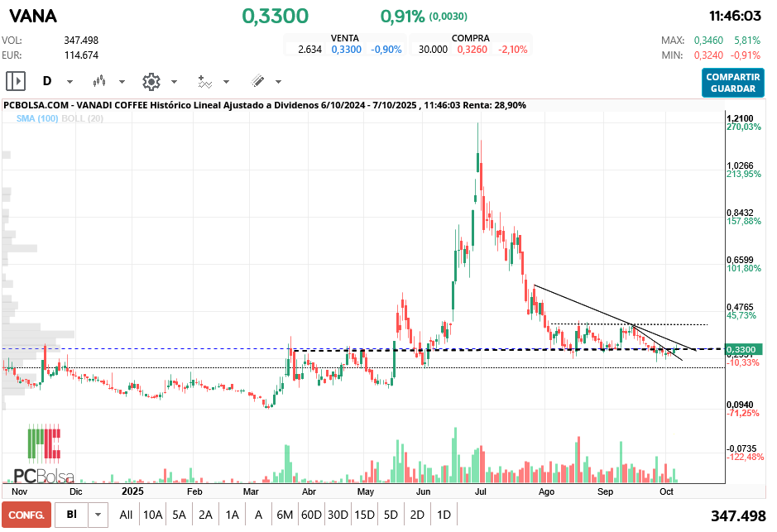Select the pencil drawing tool icon
This screenshot has height=532, width=777.
[257, 81]
